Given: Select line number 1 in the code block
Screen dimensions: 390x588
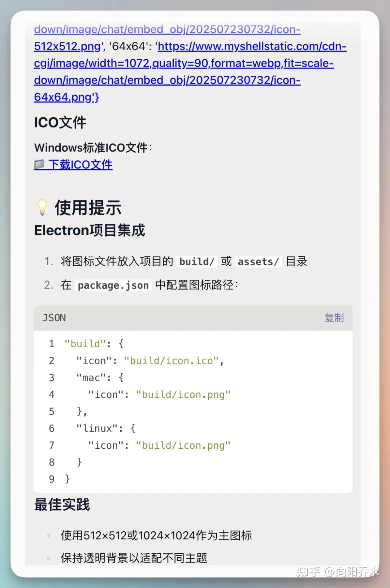Looking at the screenshot, I should (x=51, y=344).
